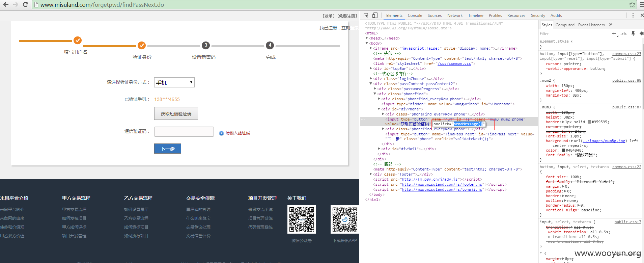The height and width of the screenshot is (263, 644).
Task: Click the checkmark circle above 验证身份
Action: (142, 45)
